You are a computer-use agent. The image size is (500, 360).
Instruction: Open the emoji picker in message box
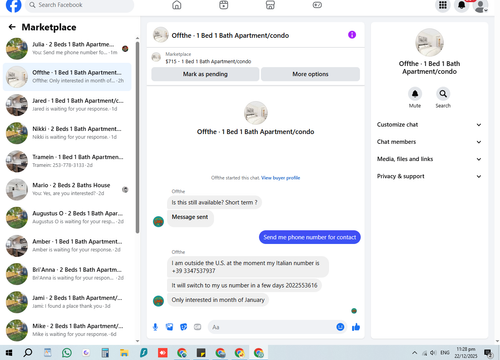(340, 327)
